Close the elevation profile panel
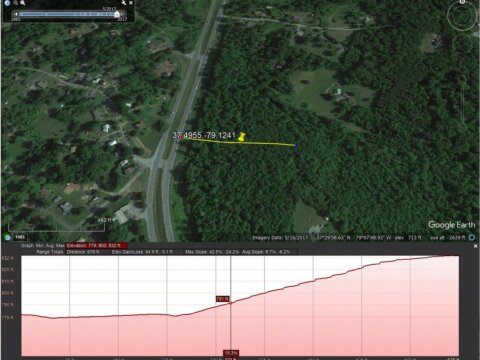Viewport: 480px width, 360px height. pyautogui.click(x=475, y=246)
